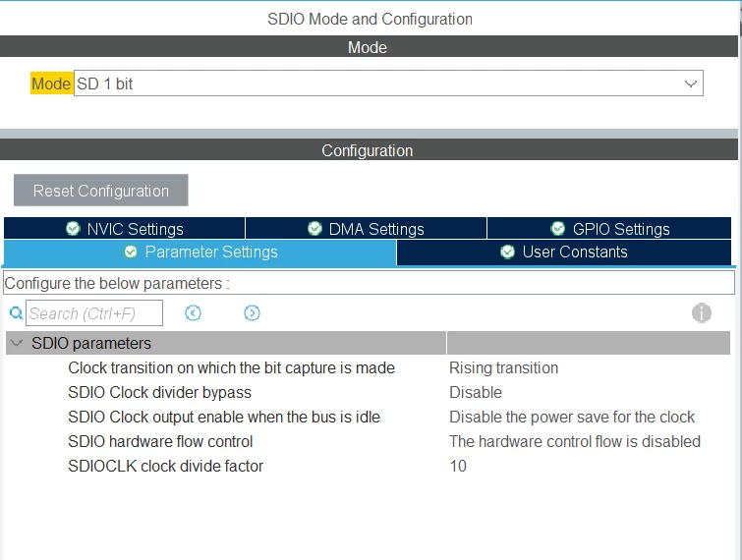Click the Mode dropdown arrow chevron
The height and width of the screenshot is (560, 742).
691,84
